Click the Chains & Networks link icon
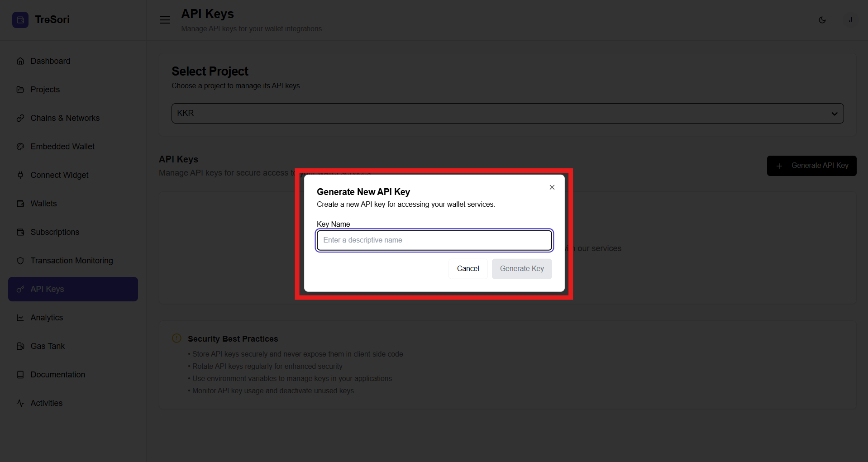The image size is (868, 462). pos(20,118)
